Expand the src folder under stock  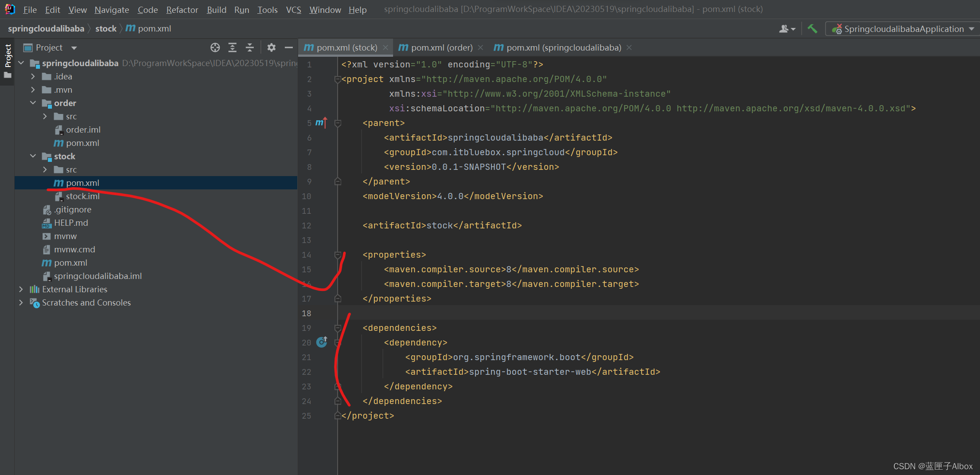click(x=45, y=169)
